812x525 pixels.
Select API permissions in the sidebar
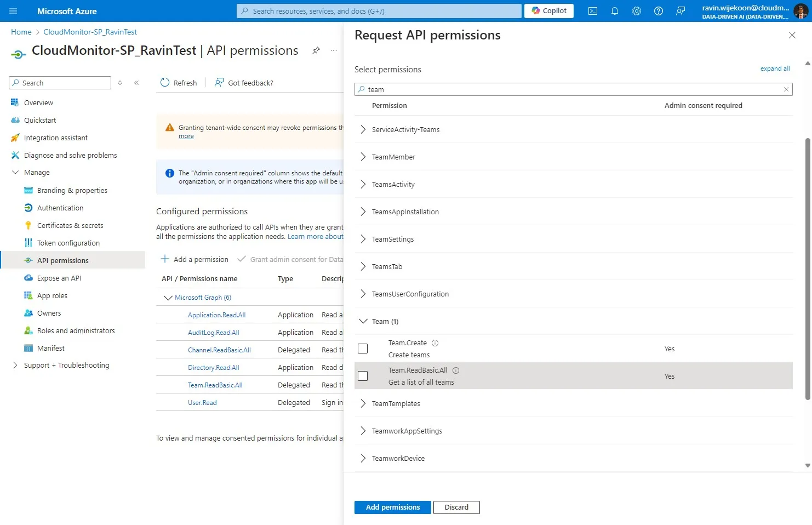click(72, 260)
